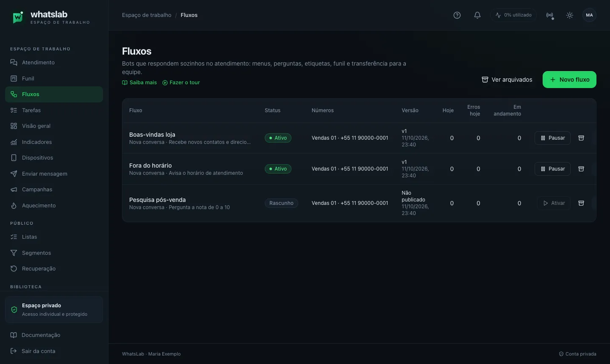Select Fluxos in the sidebar
Image resolution: width=610 pixels, height=364 pixels.
click(54, 94)
